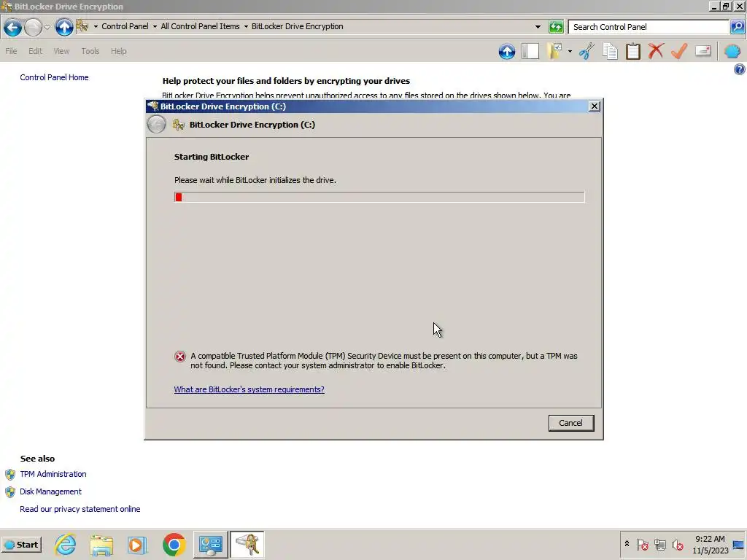The image size is (747, 560).
Task: Click Show Desktop button at taskbar end
Action: coord(739,545)
